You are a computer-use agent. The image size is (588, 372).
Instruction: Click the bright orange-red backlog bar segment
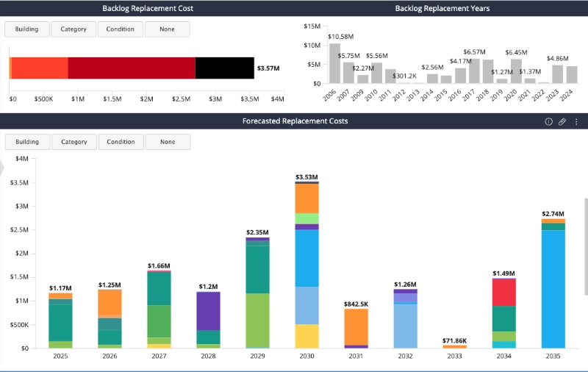(x=40, y=68)
